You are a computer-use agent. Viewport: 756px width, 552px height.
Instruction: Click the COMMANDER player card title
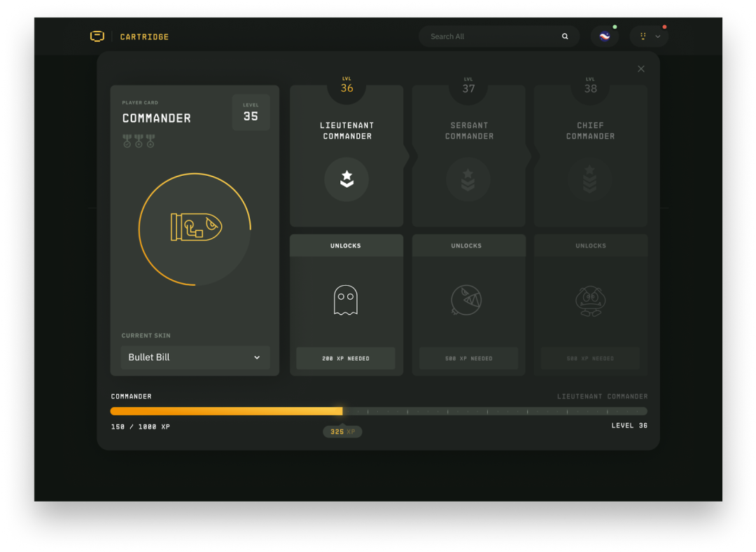pos(156,118)
